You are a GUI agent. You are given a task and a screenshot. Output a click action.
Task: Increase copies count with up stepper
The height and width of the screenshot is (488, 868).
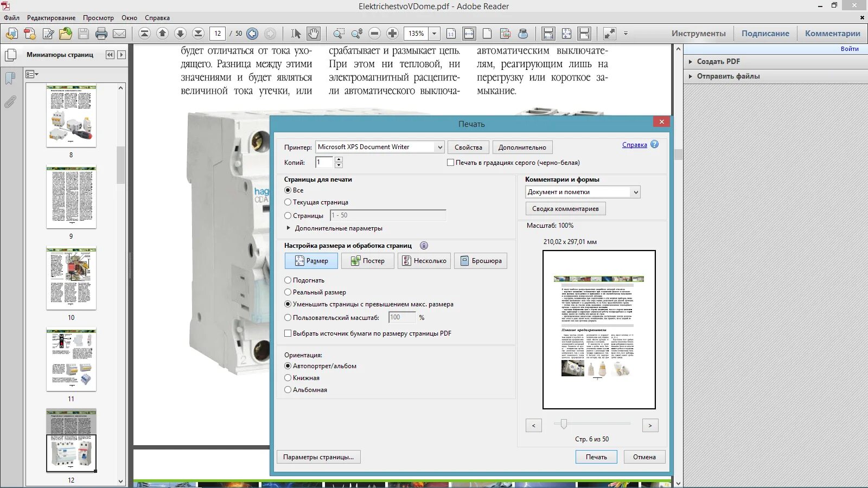click(x=339, y=159)
